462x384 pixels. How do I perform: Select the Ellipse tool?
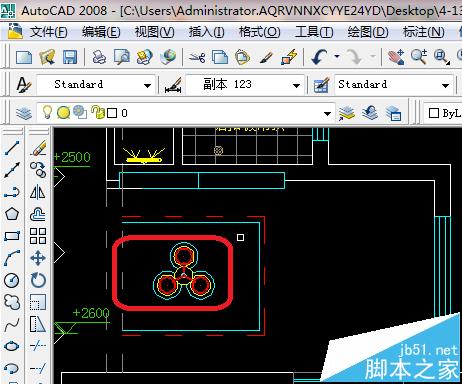(12, 346)
